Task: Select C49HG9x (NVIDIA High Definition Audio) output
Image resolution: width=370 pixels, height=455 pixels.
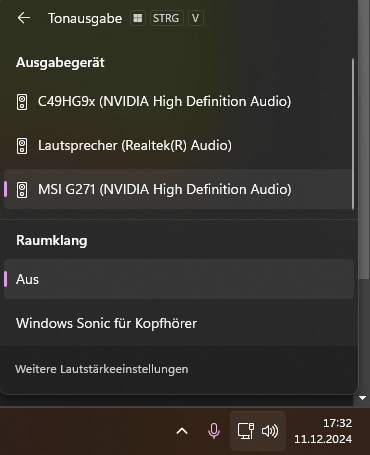Action: pyautogui.click(x=178, y=102)
